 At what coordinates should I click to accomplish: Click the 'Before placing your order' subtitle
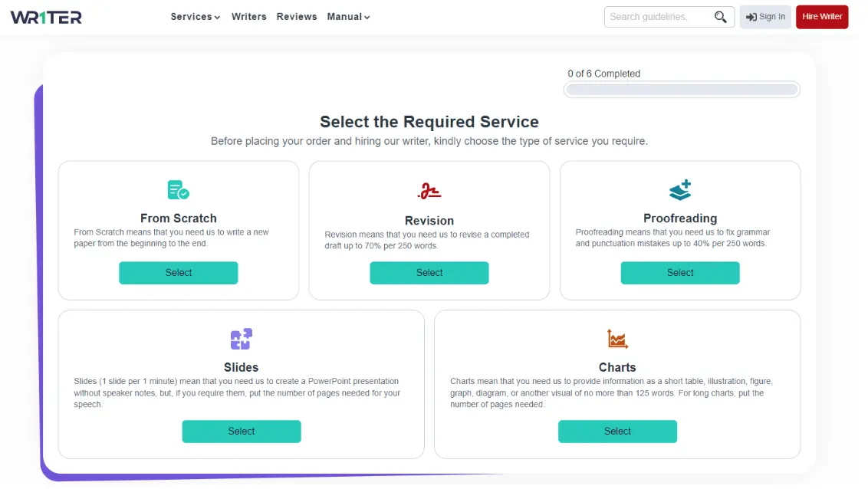click(x=429, y=141)
